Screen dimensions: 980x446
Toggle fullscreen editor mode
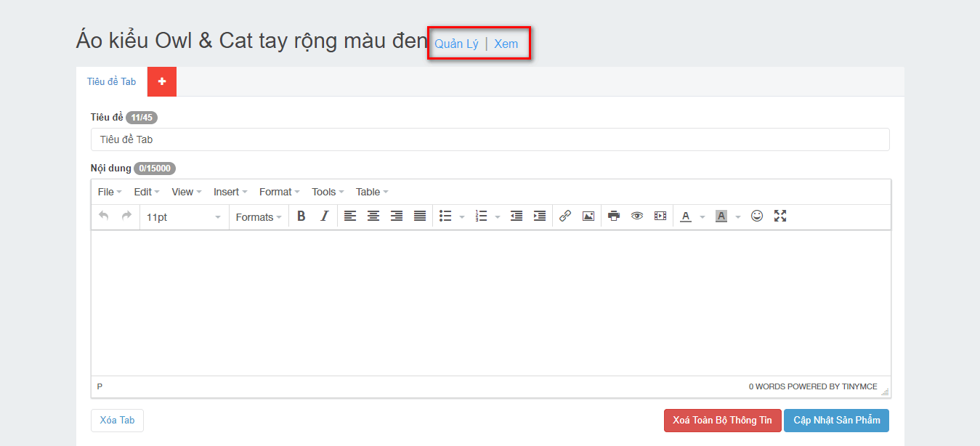[780, 216]
